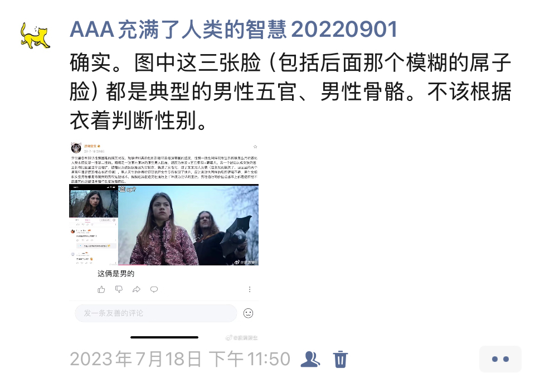Click the 2023年7月18日 下午11:50 timestamp

click(180, 359)
